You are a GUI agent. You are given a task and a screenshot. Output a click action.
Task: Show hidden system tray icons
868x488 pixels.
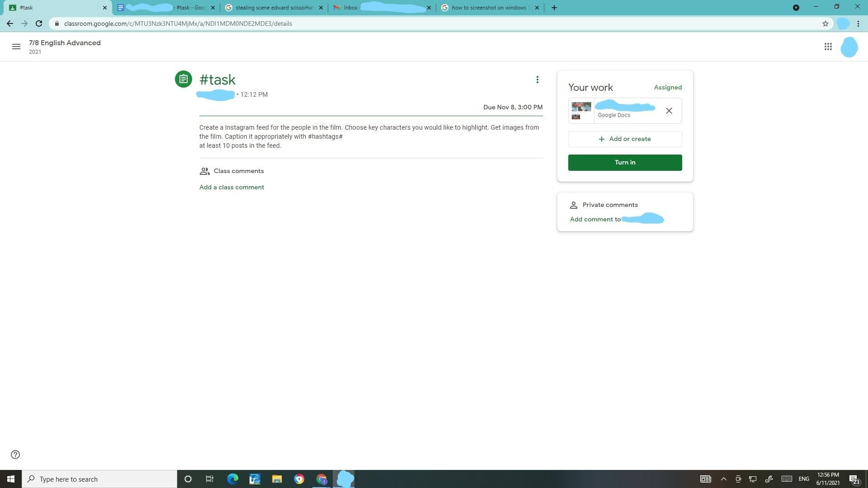click(x=723, y=479)
